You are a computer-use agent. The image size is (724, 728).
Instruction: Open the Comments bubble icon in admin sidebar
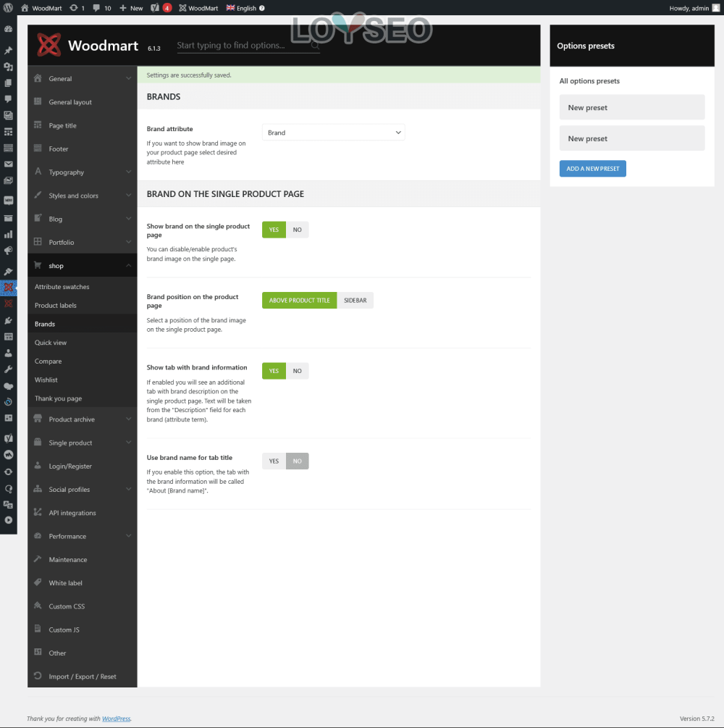[9, 99]
